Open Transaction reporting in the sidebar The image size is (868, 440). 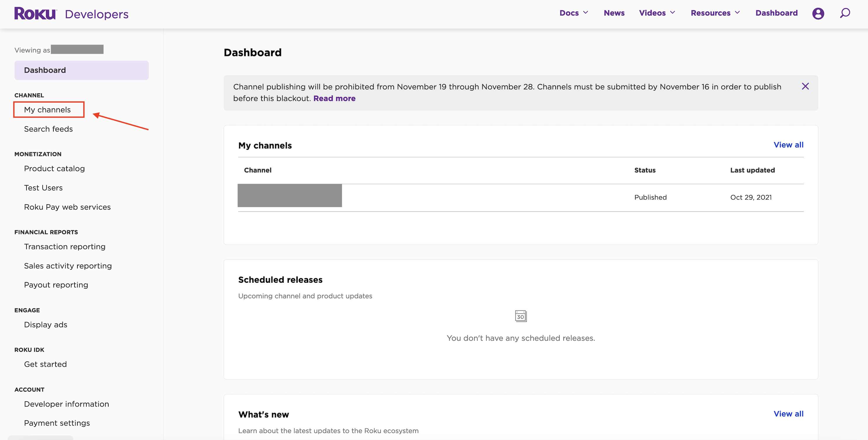pos(65,247)
